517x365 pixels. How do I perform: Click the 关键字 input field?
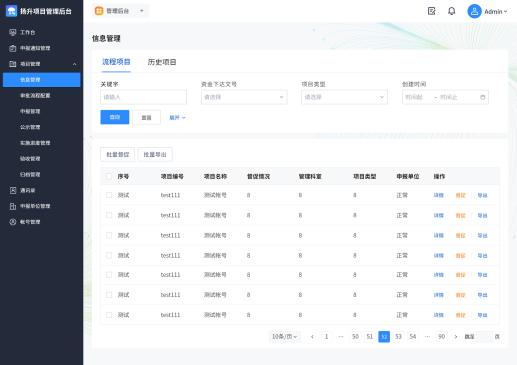(x=143, y=97)
